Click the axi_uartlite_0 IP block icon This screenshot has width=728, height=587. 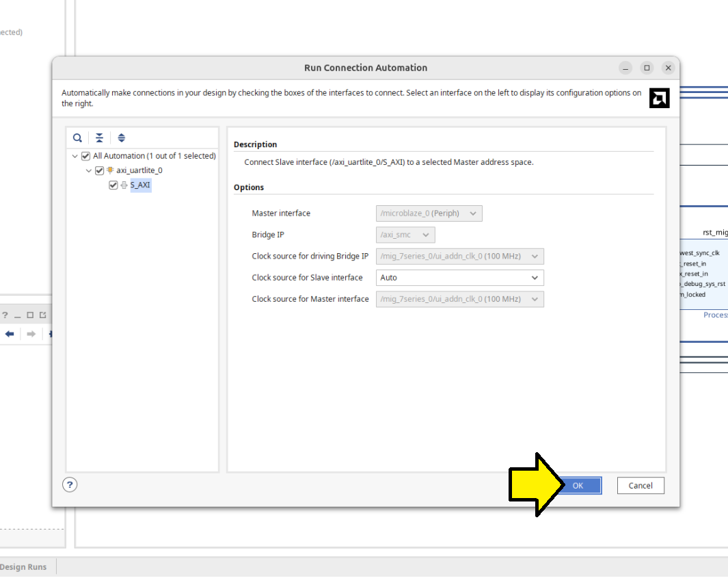pos(110,170)
